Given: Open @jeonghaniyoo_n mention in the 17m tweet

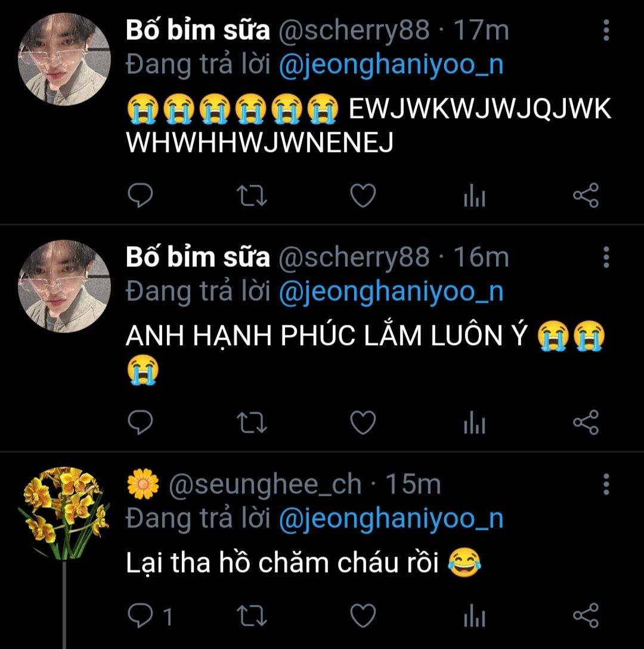Looking at the screenshot, I should tap(391, 65).
